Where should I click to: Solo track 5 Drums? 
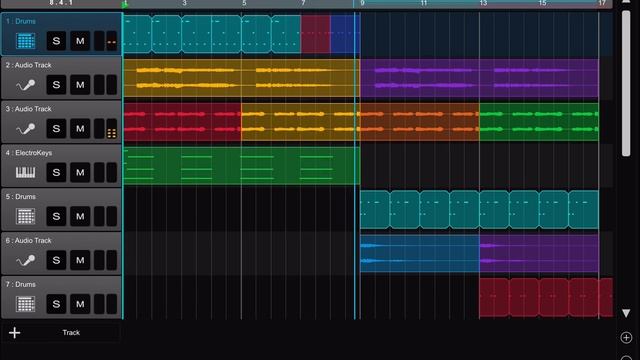pyautogui.click(x=56, y=216)
